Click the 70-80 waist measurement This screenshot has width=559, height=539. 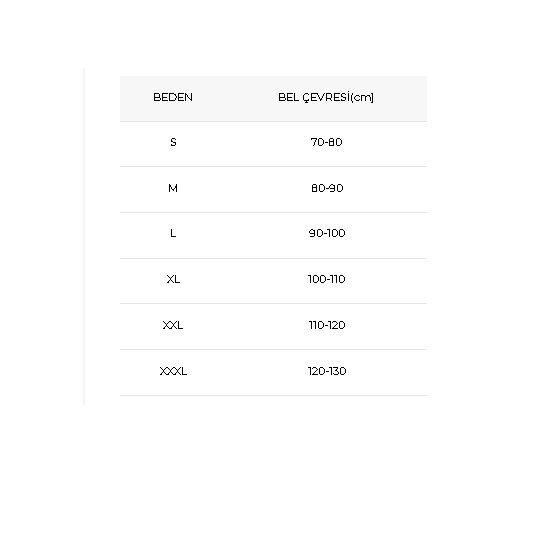pyautogui.click(x=326, y=142)
